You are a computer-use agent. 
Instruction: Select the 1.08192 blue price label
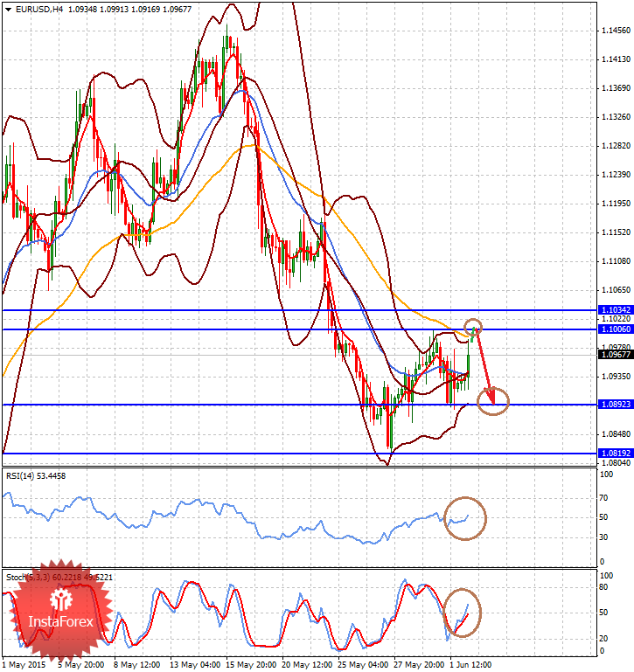click(616, 454)
